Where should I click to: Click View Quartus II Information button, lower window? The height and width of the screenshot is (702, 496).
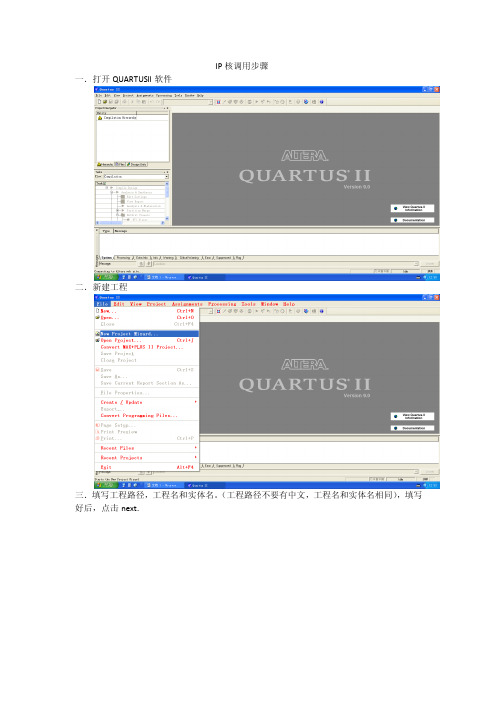[x=412, y=416]
